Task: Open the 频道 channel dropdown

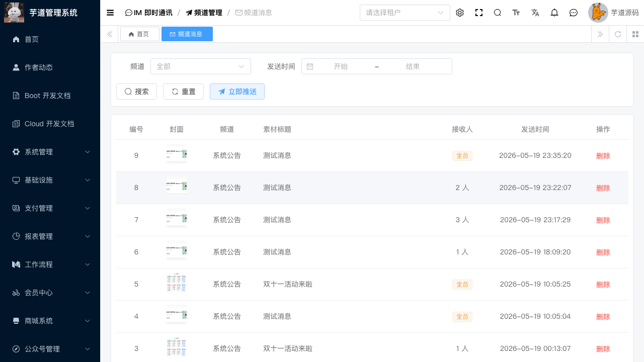Action: pyautogui.click(x=201, y=66)
